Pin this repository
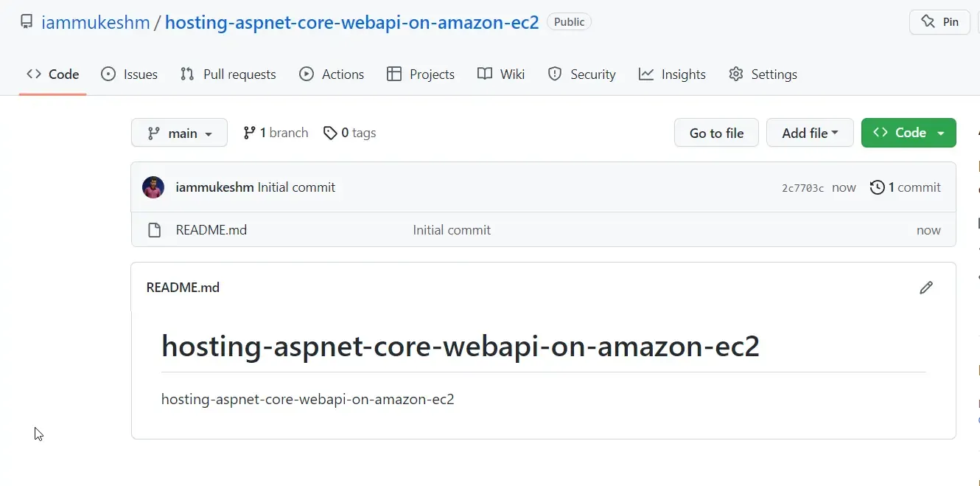980x486 pixels. (x=939, y=21)
